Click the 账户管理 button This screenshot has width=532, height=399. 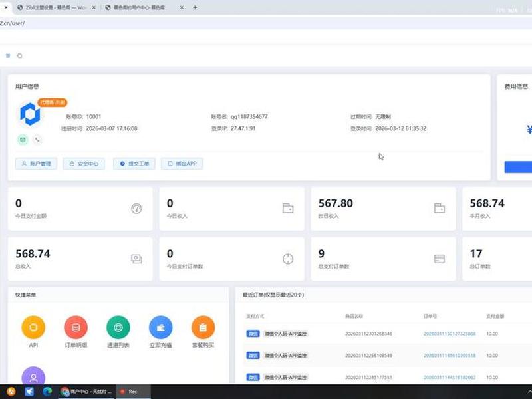pyautogui.click(x=36, y=164)
